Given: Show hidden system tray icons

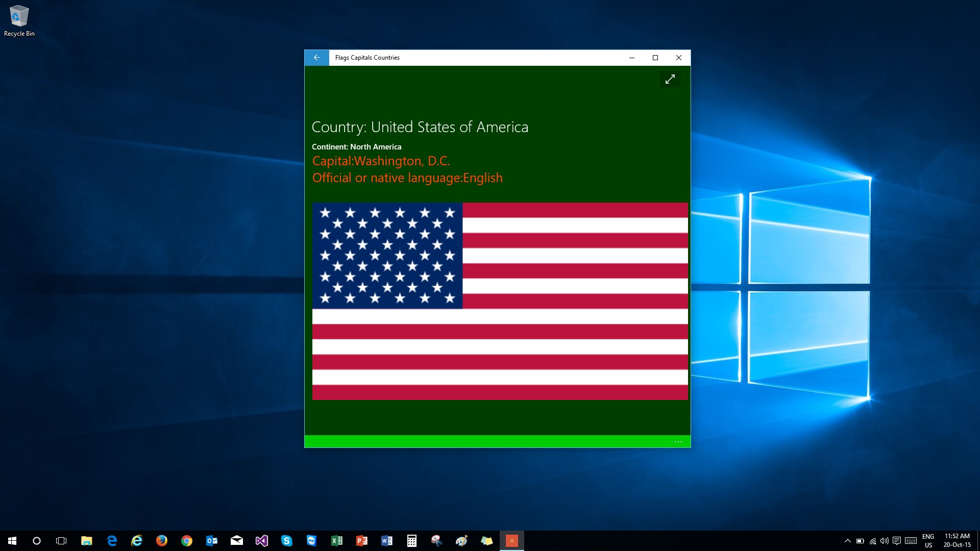Looking at the screenshot, I should [847, 541].
